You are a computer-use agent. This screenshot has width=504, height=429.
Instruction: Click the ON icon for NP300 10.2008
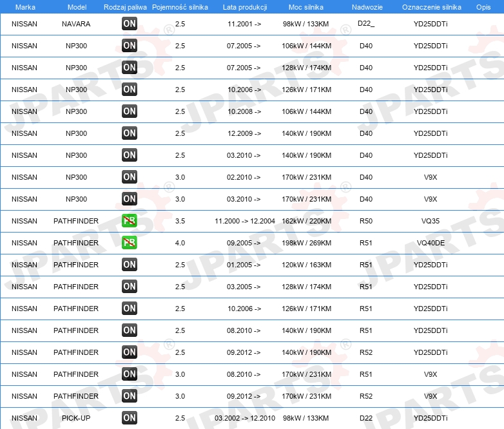point(130,111)
